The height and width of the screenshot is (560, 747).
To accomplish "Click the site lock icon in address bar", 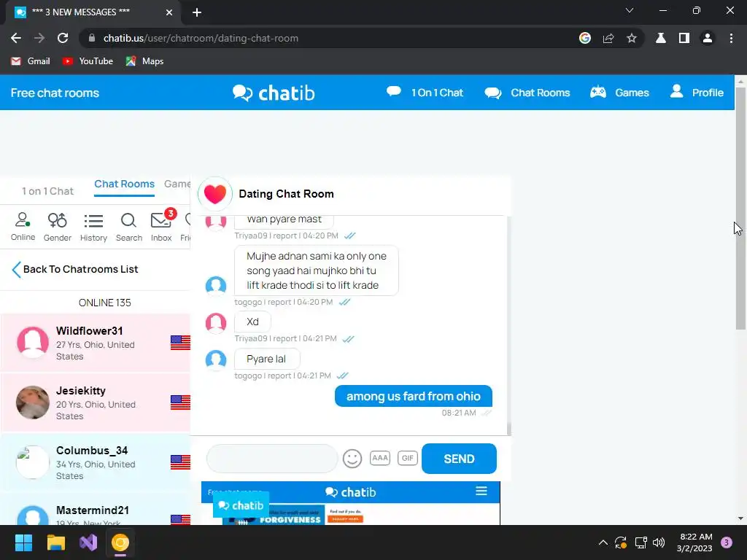I will tap(92, 38).
